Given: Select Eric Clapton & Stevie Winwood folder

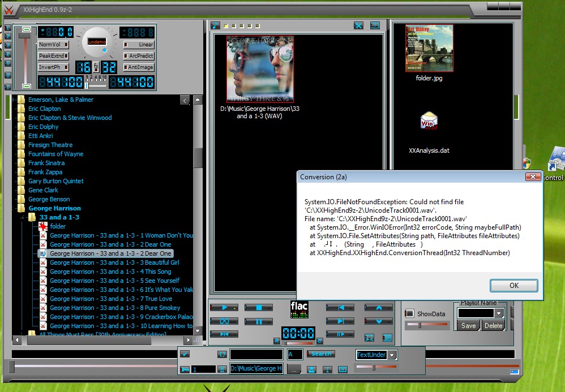Looking at the screenshot, I should (x=70, y=118).
